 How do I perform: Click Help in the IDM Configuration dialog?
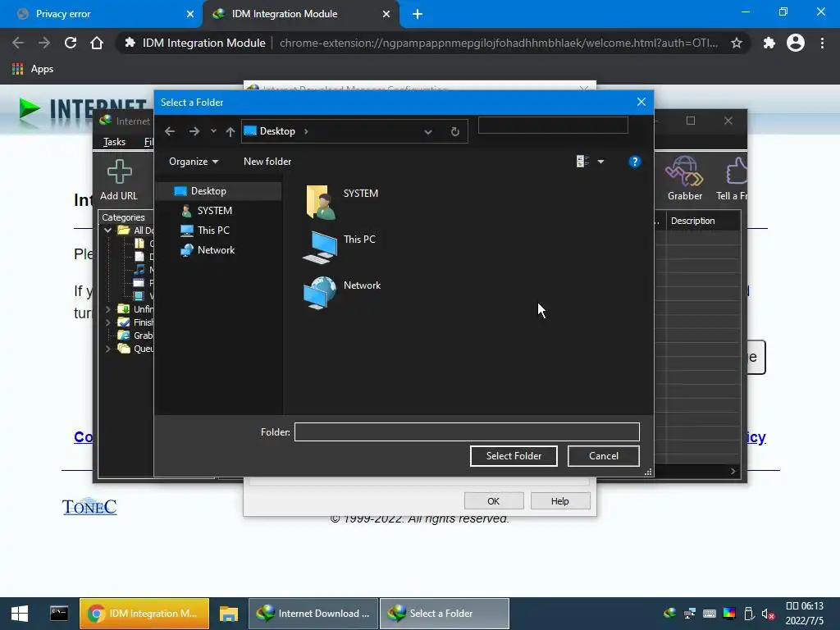tap(559, 501)
